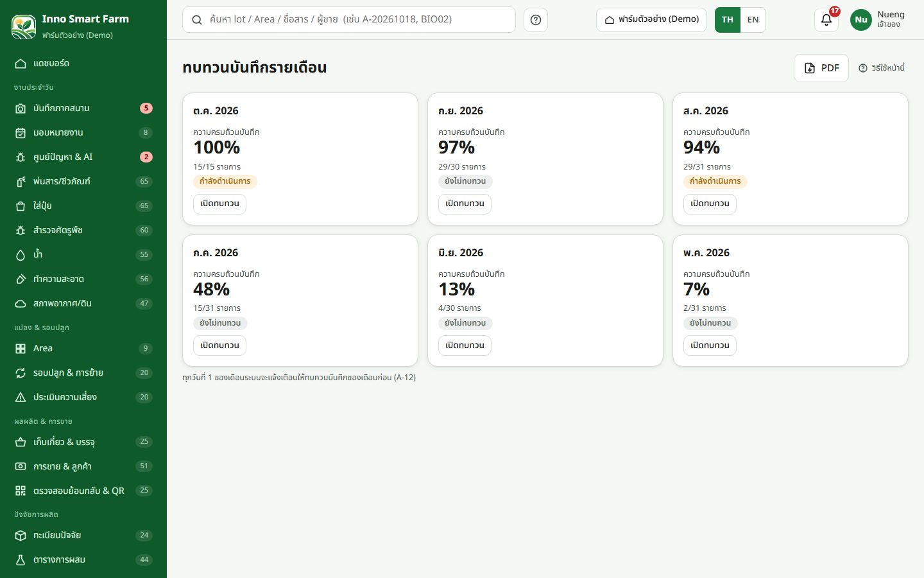Click the Inno Smart Farm logo icon

[24, 26]
